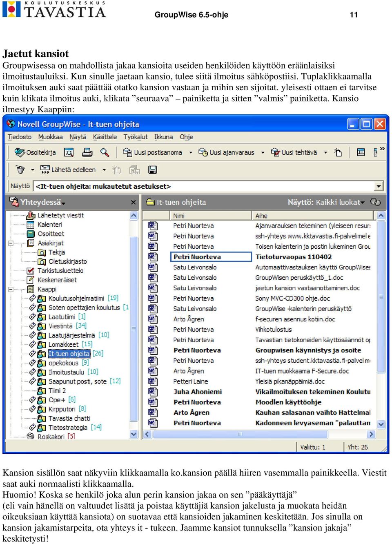
Task: Open dropdown arrow next to trash icon
Action: (33, 170)
